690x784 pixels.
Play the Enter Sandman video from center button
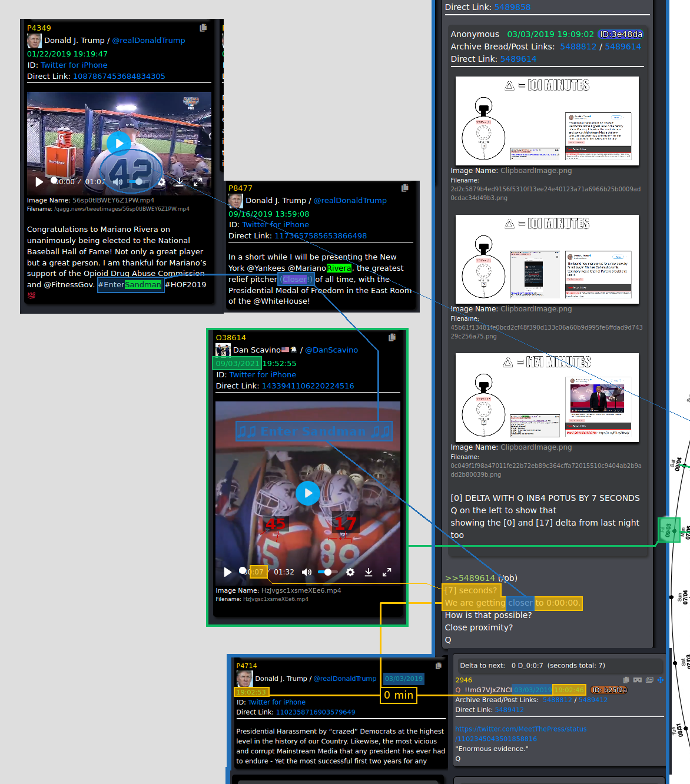[x=308, y=493]
